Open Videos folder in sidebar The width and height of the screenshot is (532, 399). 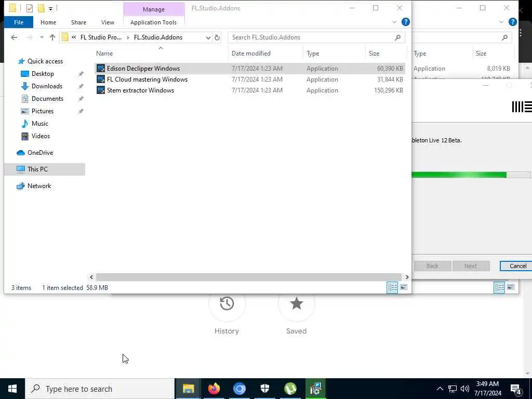(x=41, y=136)
